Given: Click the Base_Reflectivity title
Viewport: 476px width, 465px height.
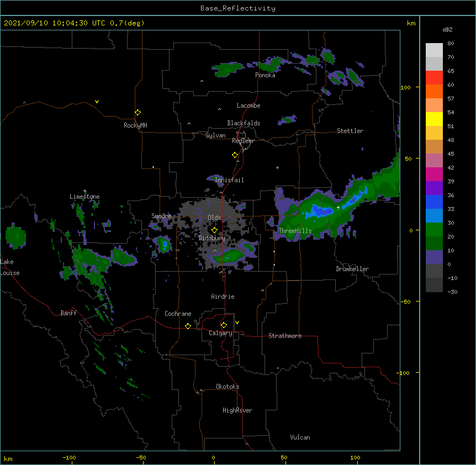Looking at the screenshot, I should coord(238,8).
